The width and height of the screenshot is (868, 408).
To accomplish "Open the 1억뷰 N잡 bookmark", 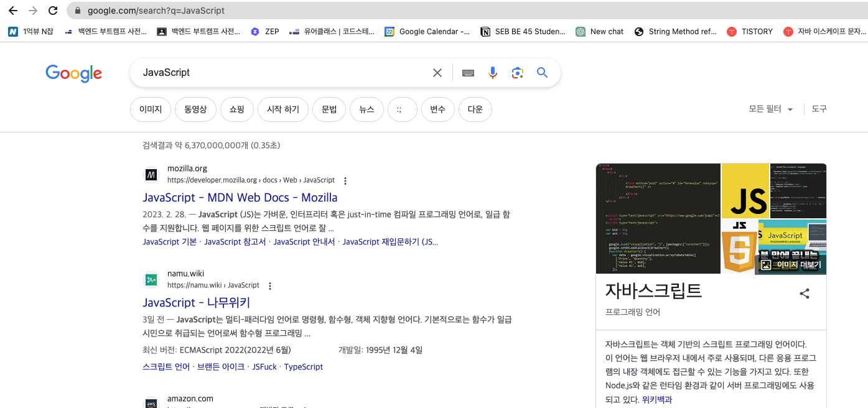I will click(30, 31).
